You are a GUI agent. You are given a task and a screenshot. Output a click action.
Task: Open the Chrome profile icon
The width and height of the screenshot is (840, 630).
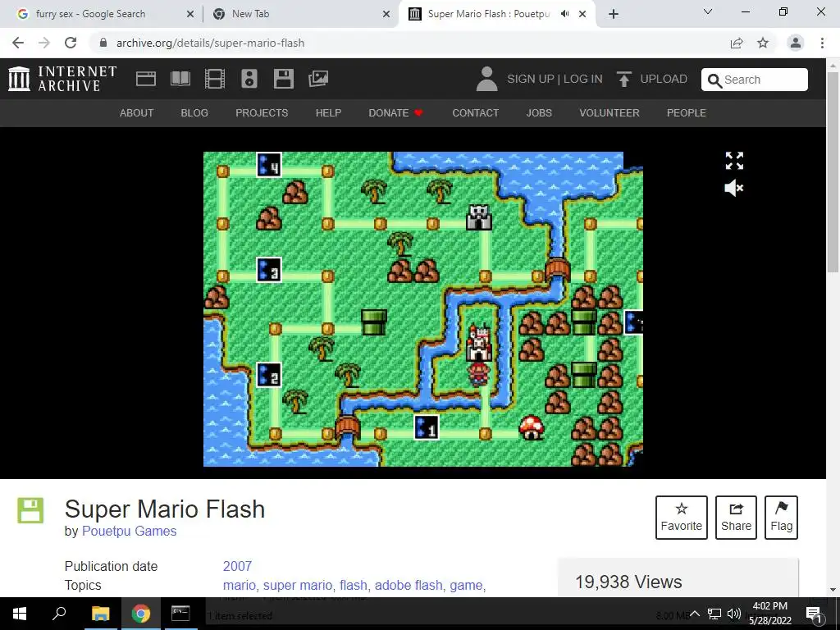796,43
